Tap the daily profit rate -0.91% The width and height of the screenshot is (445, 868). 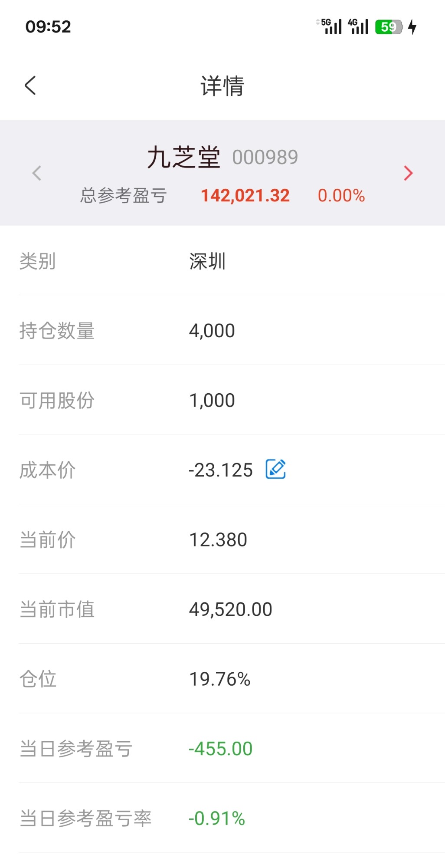coord(217,819)
